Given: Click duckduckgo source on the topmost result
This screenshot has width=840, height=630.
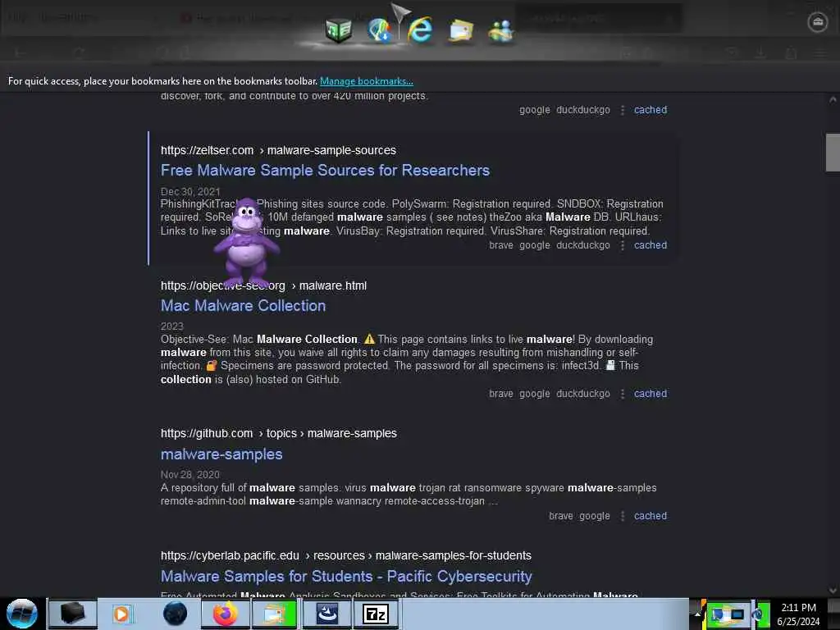Looking at the screenshot, I should [583, 110].
